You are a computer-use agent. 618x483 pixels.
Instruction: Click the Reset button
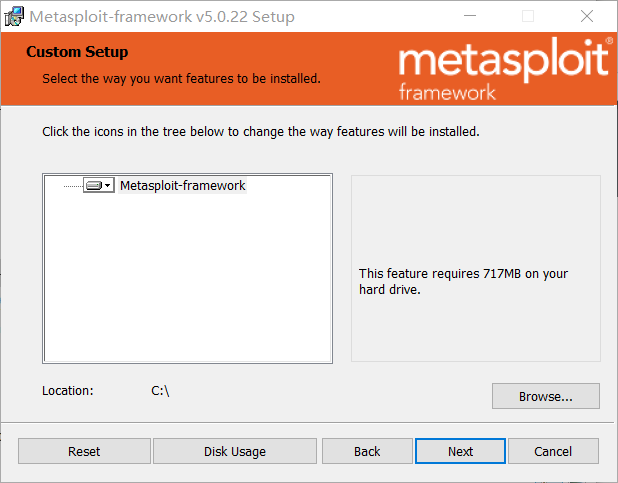point(84,451)
